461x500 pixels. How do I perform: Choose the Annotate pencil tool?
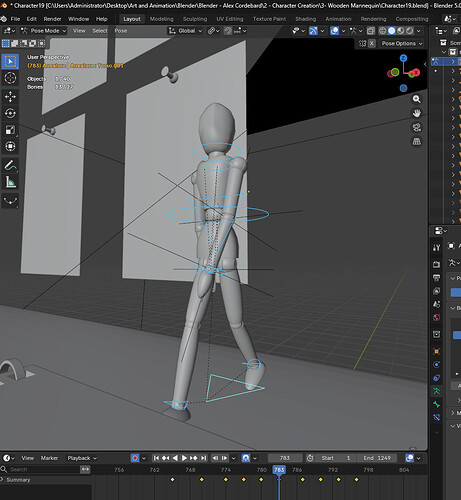click(10, 165)
